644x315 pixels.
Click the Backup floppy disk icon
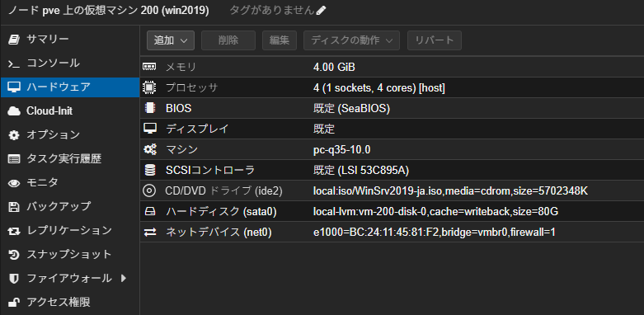click(14, 207)
